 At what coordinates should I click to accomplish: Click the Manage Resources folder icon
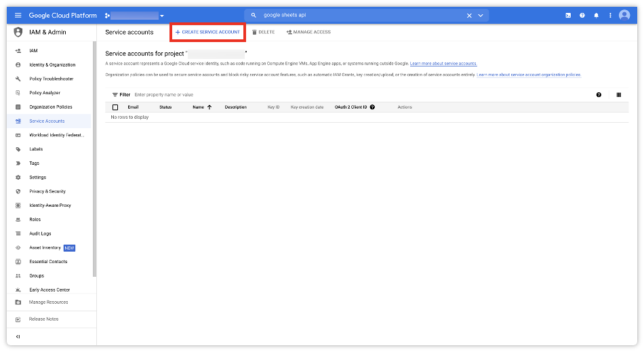click(x=18, y=302)
